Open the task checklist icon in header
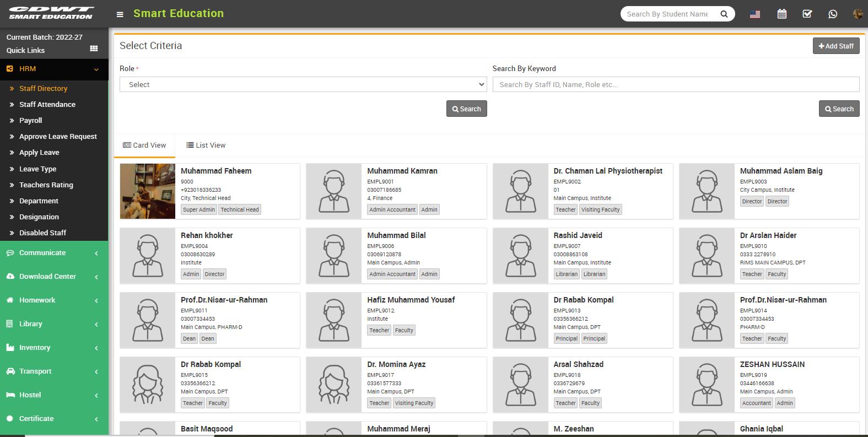This screenshot has width=868, height=437. click(x=807, y=14)
